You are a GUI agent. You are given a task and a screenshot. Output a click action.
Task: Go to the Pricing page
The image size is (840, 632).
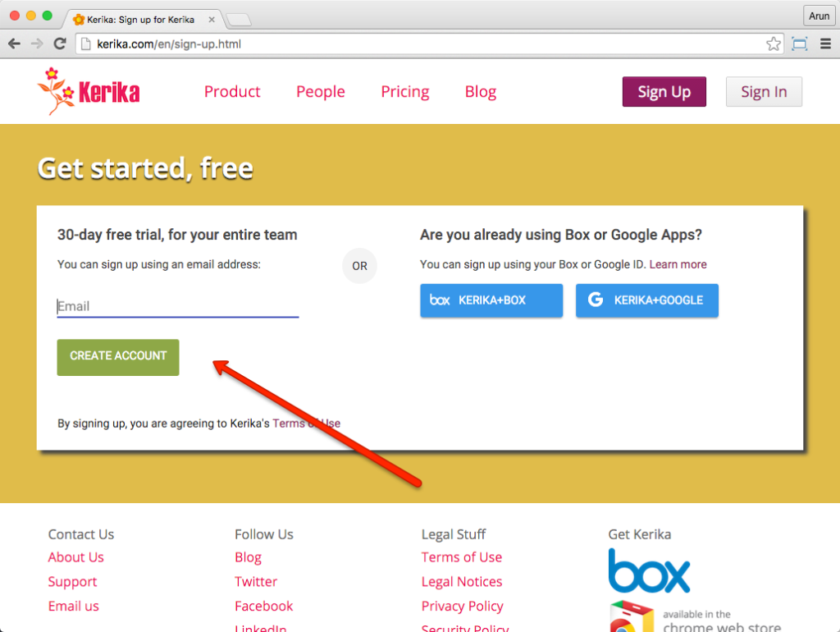click(405, 92)
